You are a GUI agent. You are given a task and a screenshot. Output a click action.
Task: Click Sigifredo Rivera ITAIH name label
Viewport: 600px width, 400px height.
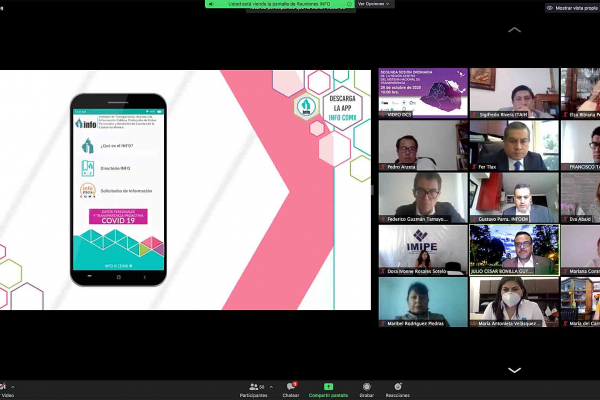(503, 114)
